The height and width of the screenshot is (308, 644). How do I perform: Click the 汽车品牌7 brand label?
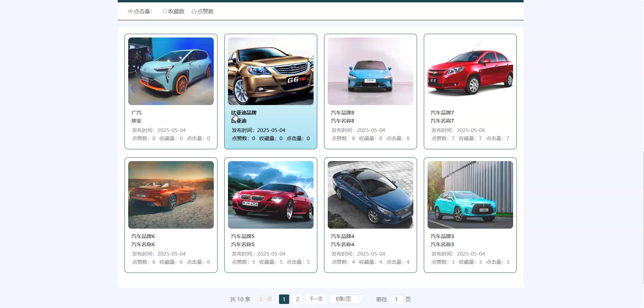pyautogui.click(x=442, y=113)
